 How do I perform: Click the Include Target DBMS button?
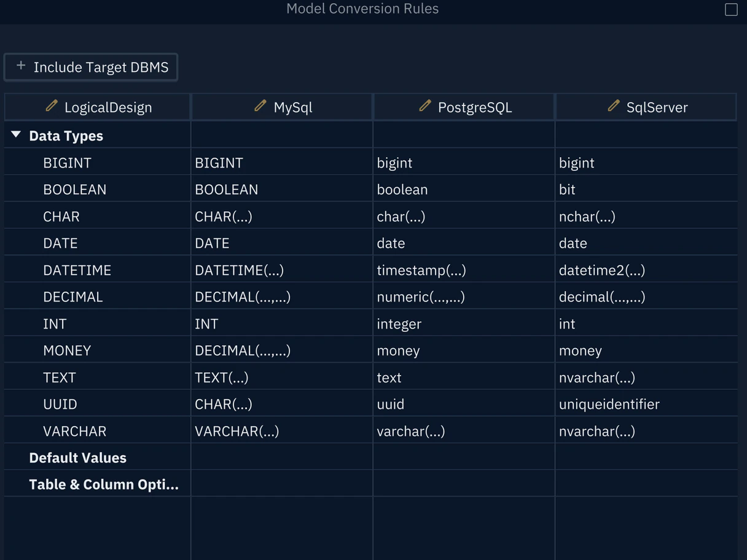pyautogui.click(x=91, y=67)
